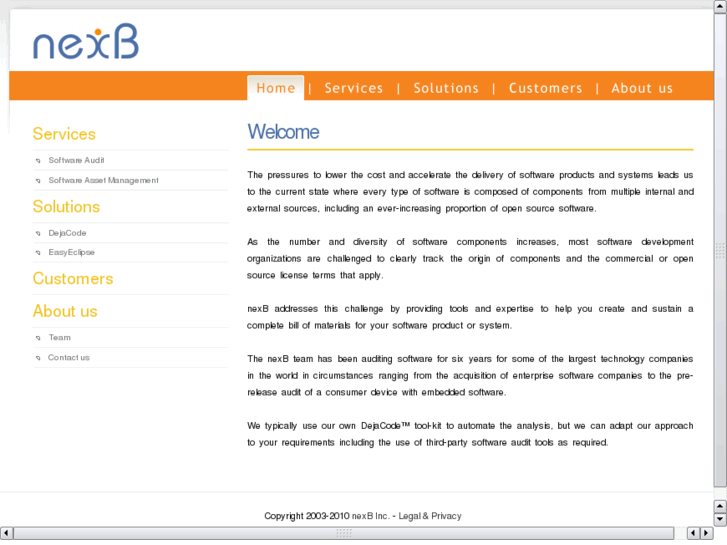
Task: Select the Home tab in navigation bar
Action: coord(275,88)
